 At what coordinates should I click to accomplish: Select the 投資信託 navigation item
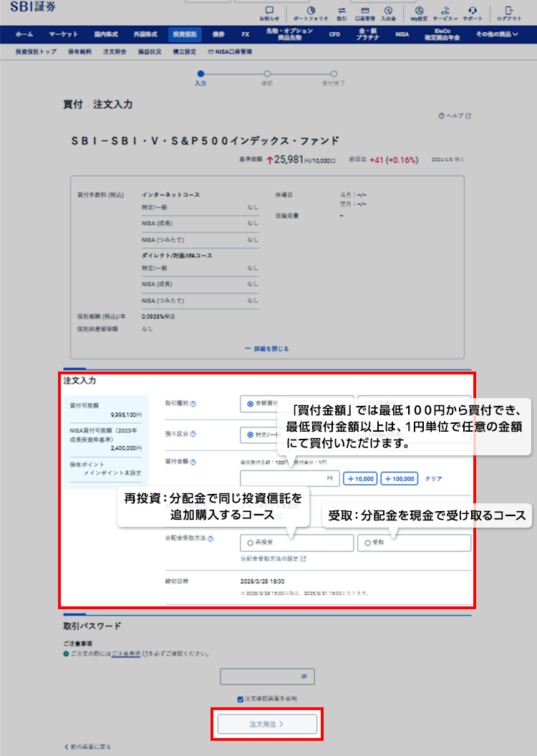tap(185, 34)
